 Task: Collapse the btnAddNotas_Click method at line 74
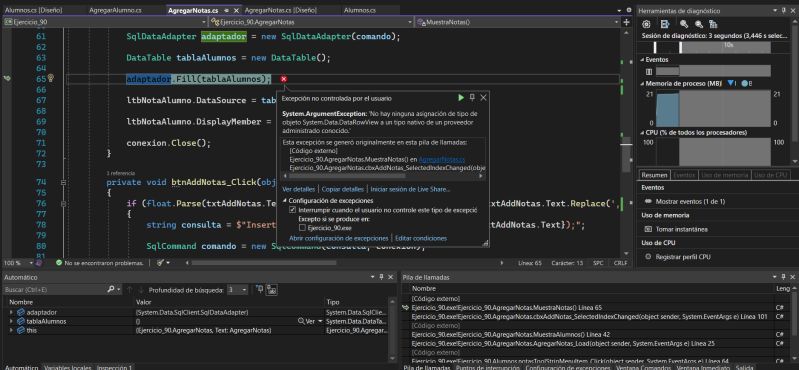coord(64,182)
